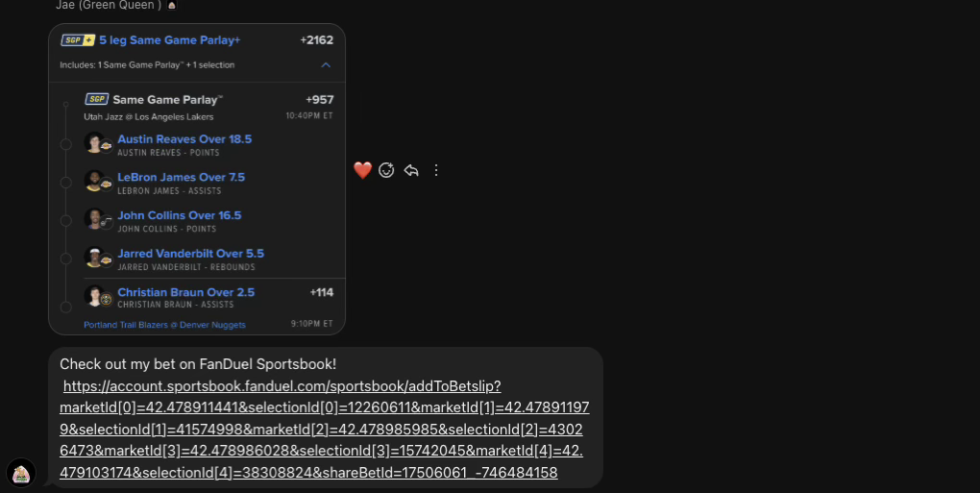Open the FanDuel addToBetslip link

[x=325, y=430]
